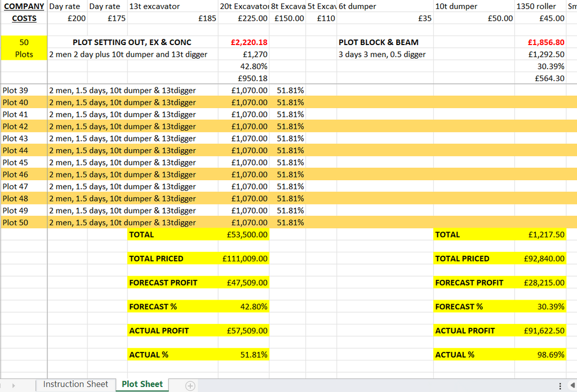This screenshot has width=577, height=392.
Task: Click the Plot 40 row label
Action: [24, 103]
